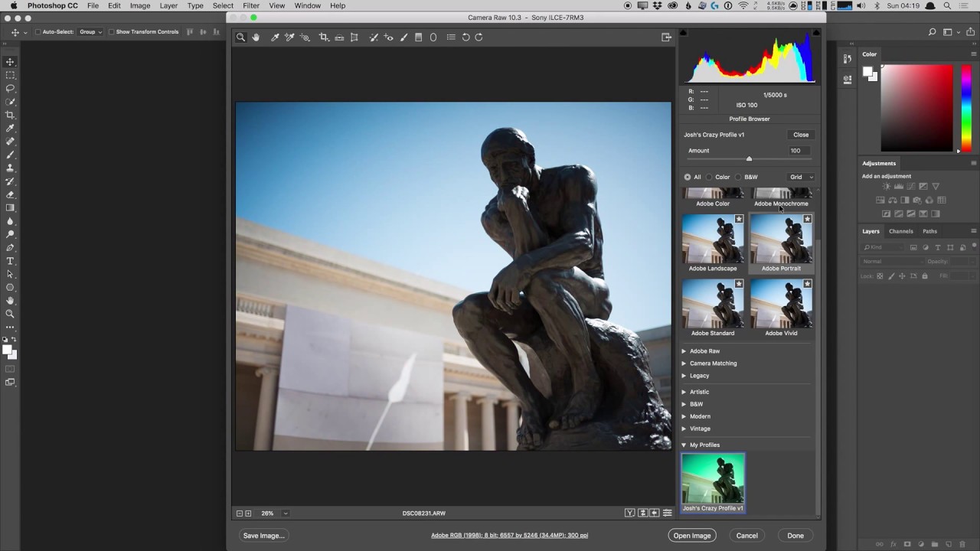Expand the Legacy profile group
Image resolution: width=980 pixels, height=551 pixels.
coord(684,376)
